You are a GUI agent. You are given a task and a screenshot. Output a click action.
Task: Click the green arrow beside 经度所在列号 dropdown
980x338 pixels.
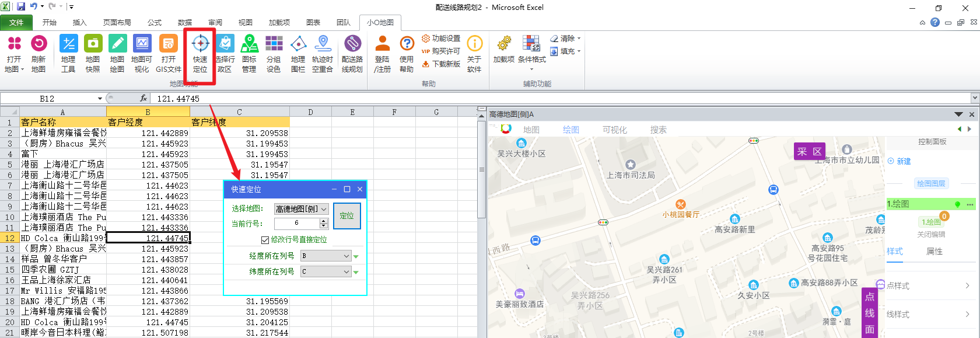(x=356, y=256)
